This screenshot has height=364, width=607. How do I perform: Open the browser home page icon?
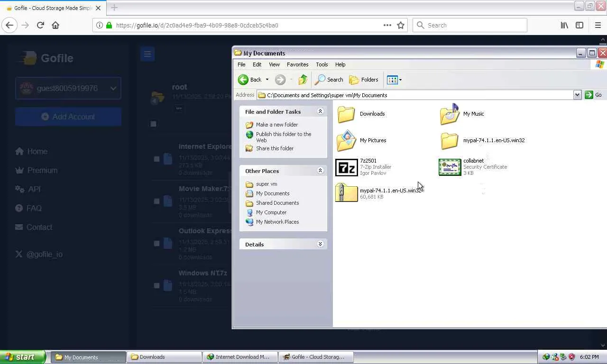pos(55,25)
